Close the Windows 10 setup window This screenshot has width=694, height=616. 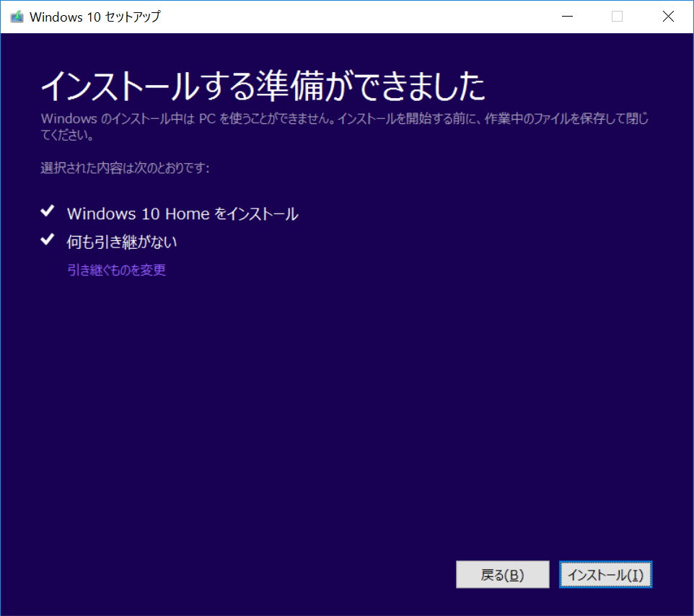pos(668,17)
